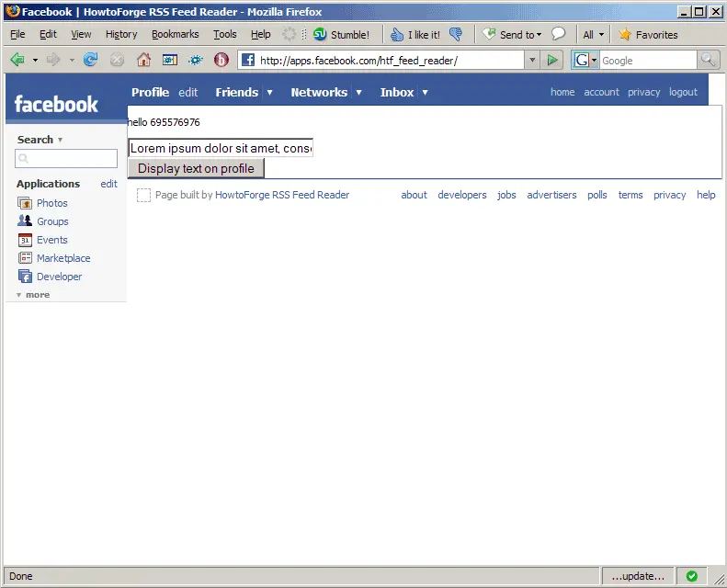Reload the page with the refresh icon
The width and height of the screenshot is (727, 588).
click(90, 60)
